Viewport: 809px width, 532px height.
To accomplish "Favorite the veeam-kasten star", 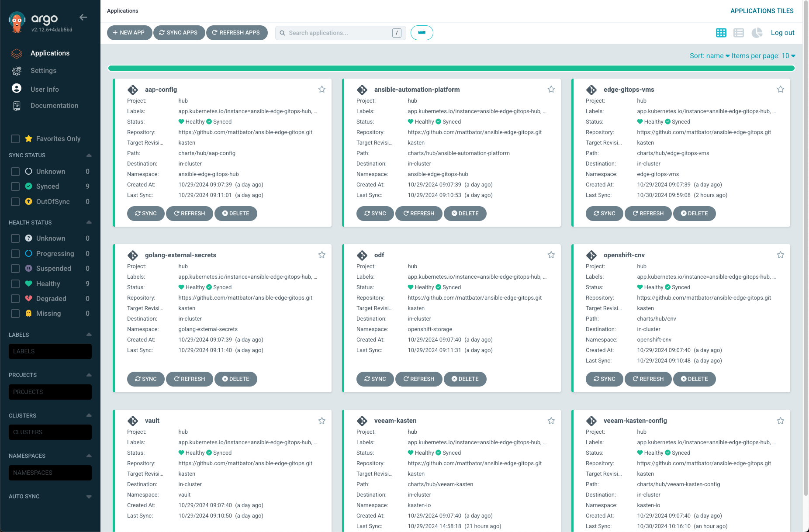I will (x=551, y=421).
